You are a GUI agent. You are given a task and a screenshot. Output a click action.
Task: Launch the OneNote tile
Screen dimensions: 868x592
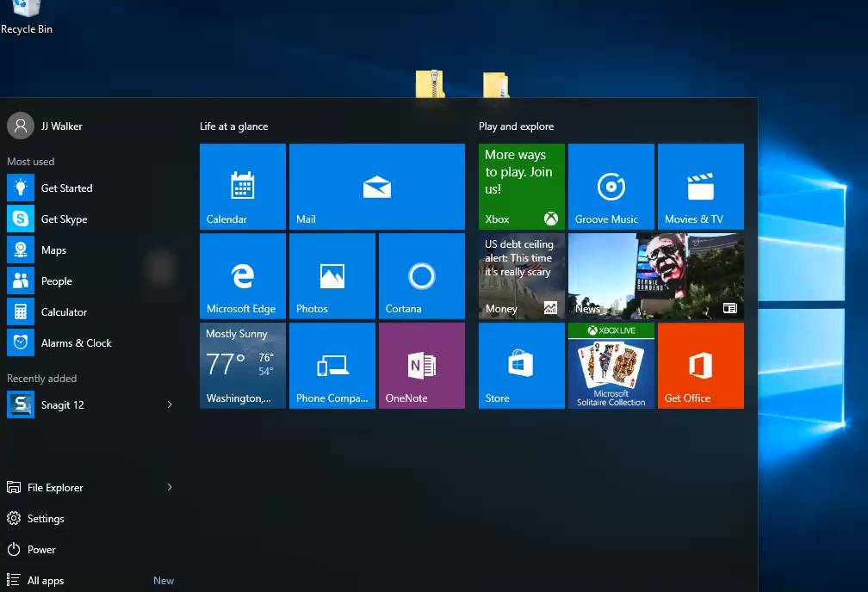422,366
